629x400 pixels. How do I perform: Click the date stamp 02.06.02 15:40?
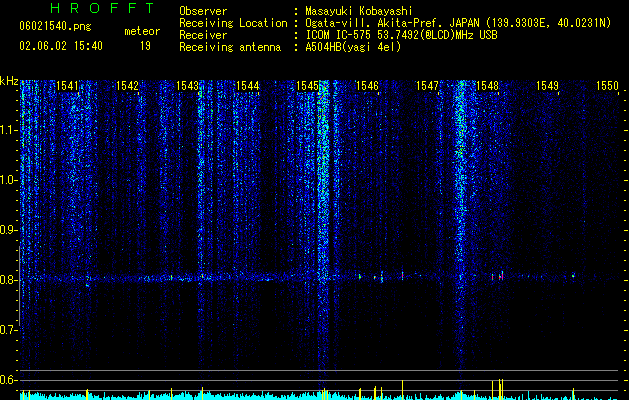pyautogui.click(x=61, y=46)
